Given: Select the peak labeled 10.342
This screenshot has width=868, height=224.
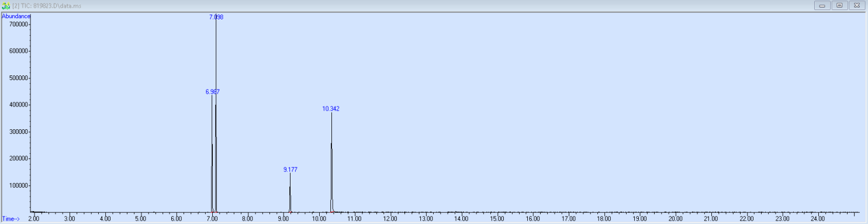Looking at the screenshot, I should click(x=331, y=109).
